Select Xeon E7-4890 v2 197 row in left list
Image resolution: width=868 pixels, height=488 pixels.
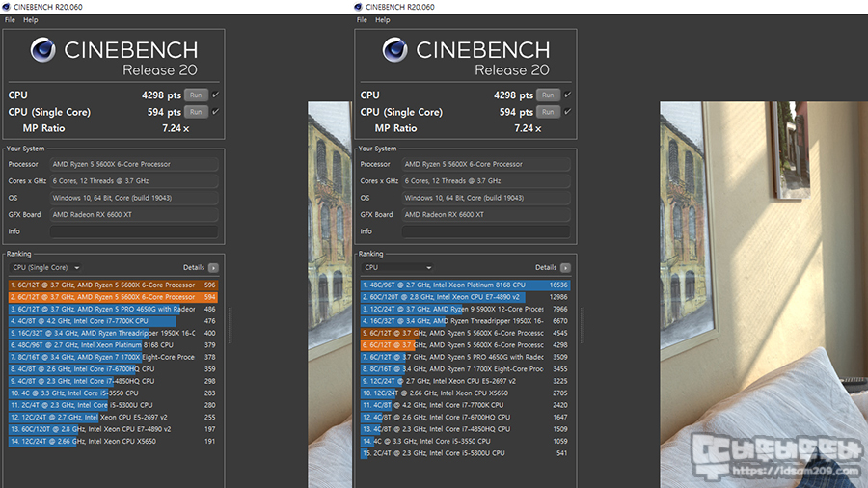(113, 429)
